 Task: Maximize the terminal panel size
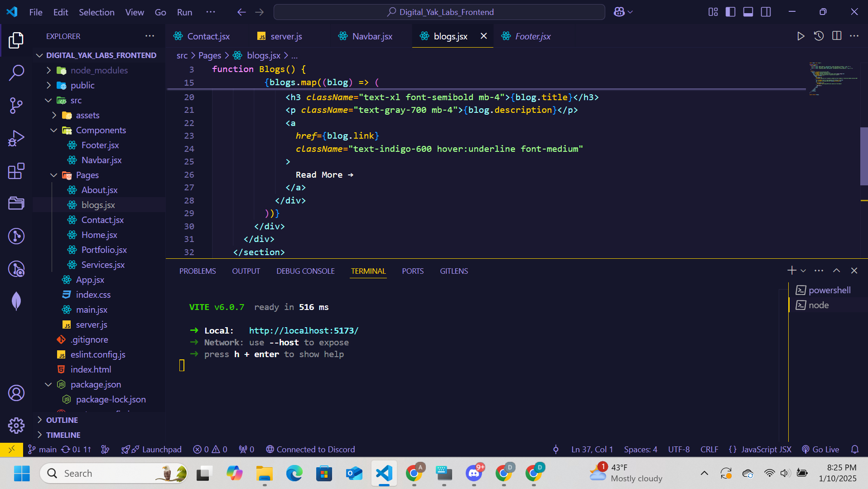coord(836,271)
